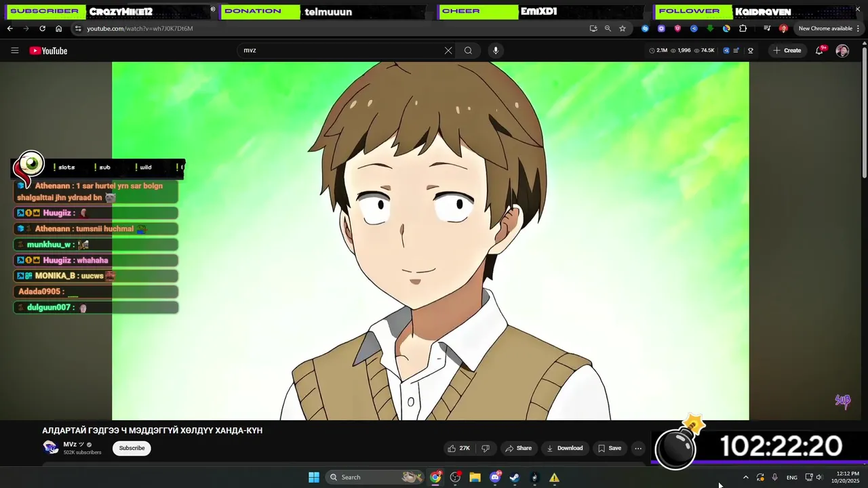Open the YouTube hamburger guide menu
This screenshot has height=488, width=868.
[14, 50]
